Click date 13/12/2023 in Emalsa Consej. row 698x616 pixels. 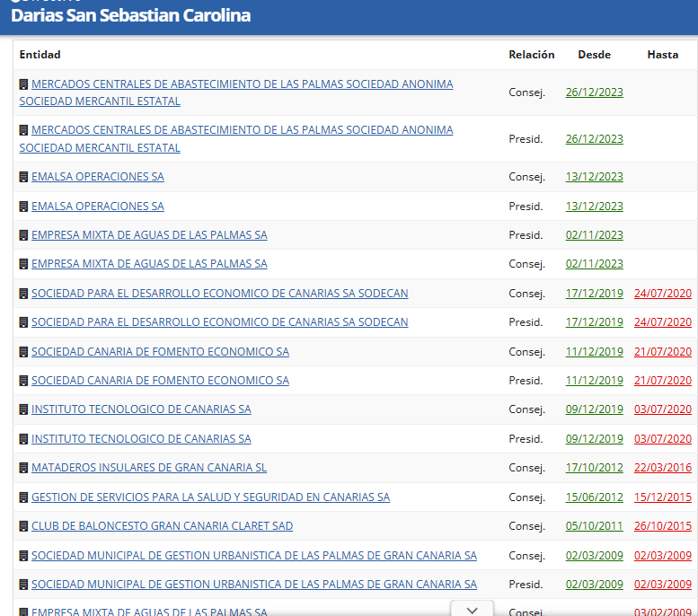(x=595, y=177)
